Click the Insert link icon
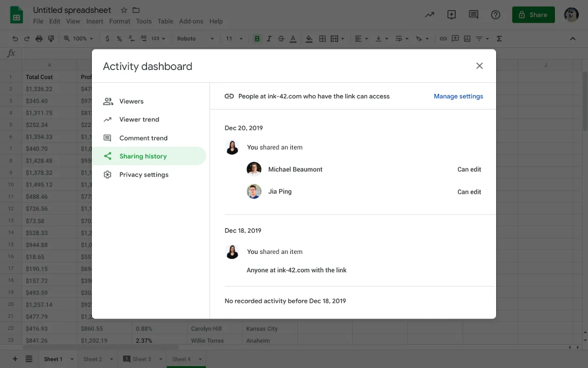The image size is (588, 368). click(x=443, y=39)
